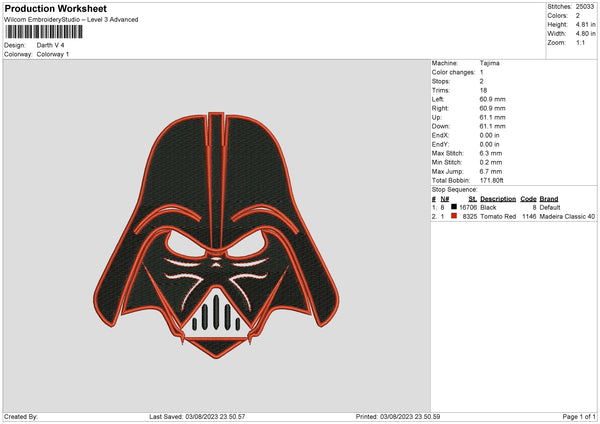Select the Madeira Classic 40 brand entry
This screenshot has height=424, width=600.
click(x=567, y=217)
